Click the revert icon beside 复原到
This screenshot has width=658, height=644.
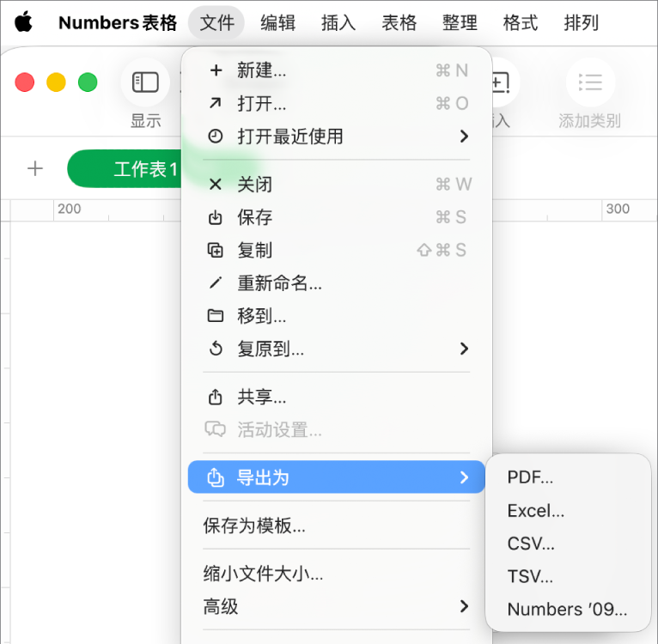tap(216, 349)
